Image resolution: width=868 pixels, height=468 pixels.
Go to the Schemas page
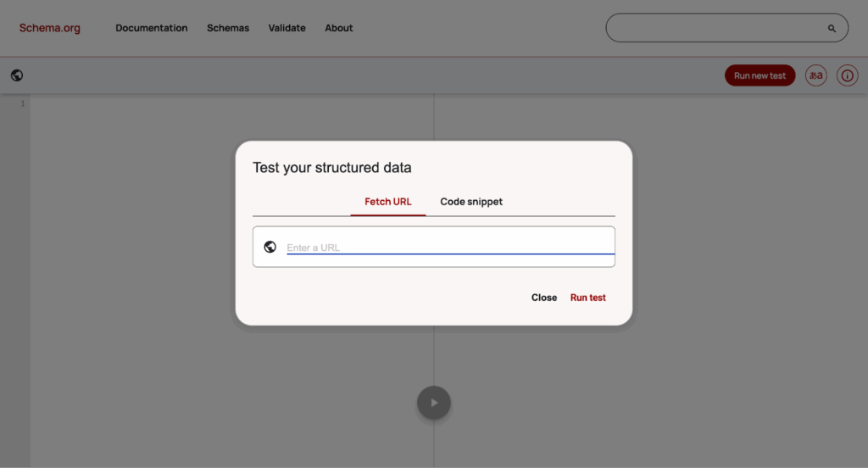pyautogui.click(x=228, y=28)
